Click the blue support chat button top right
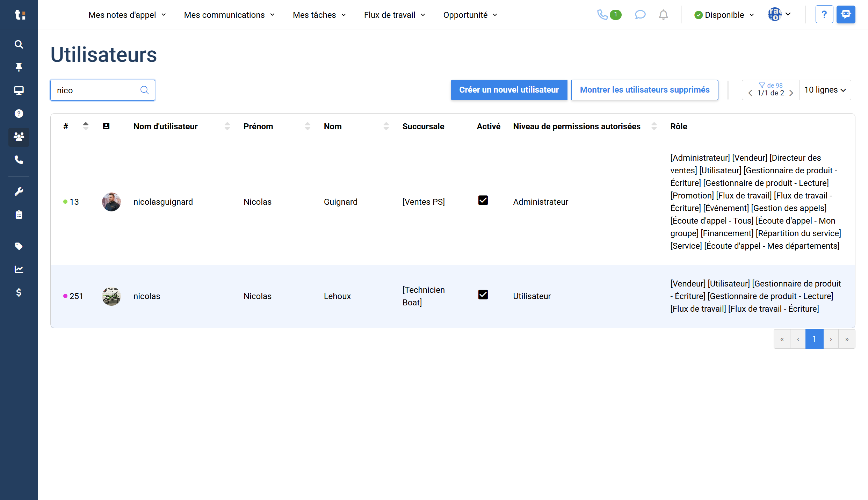Screen dimensions: 868x500 (846, 15)
